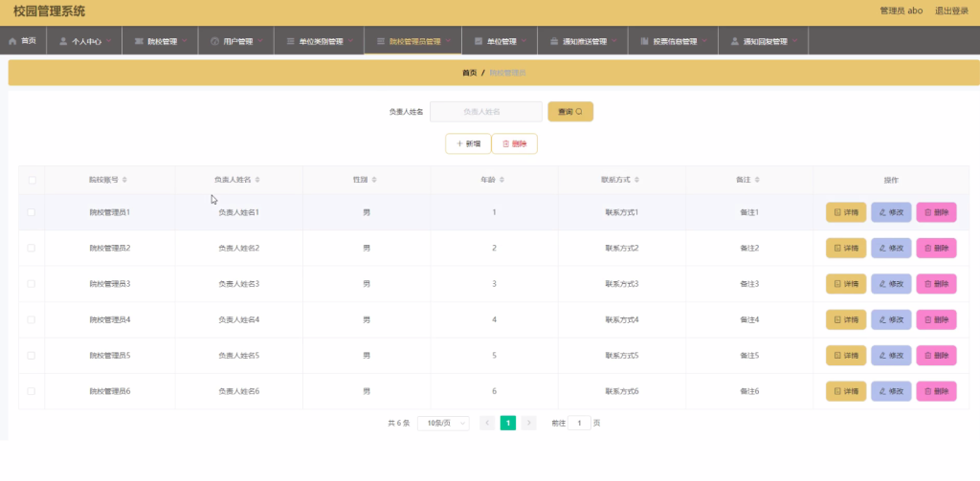Toggle the select-all checkbox in table header
This screenshot has height=481, width=980.
[x=32, y=180]
